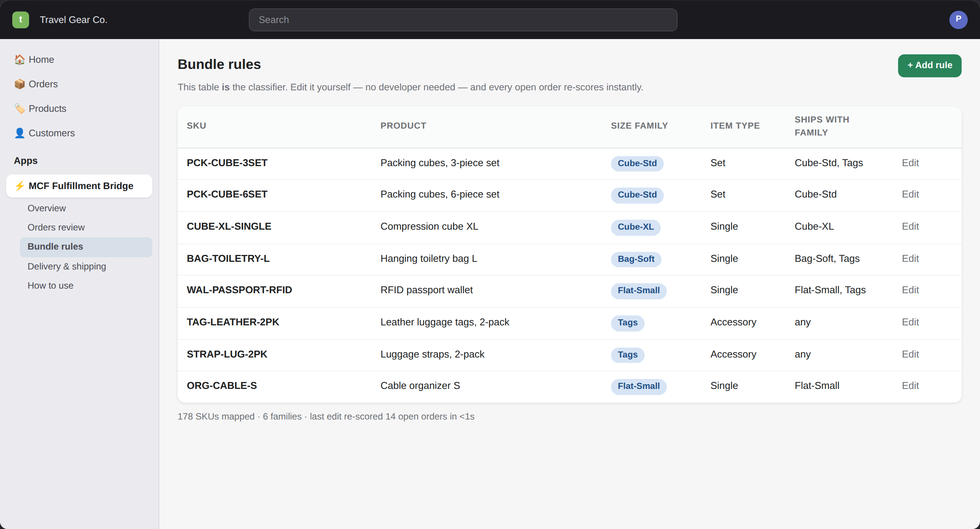Select the CUBE-XL-SINGLE SKU cell
Image resolution: width=980 pixels, height=529 pixels.
tap(229, 227)
